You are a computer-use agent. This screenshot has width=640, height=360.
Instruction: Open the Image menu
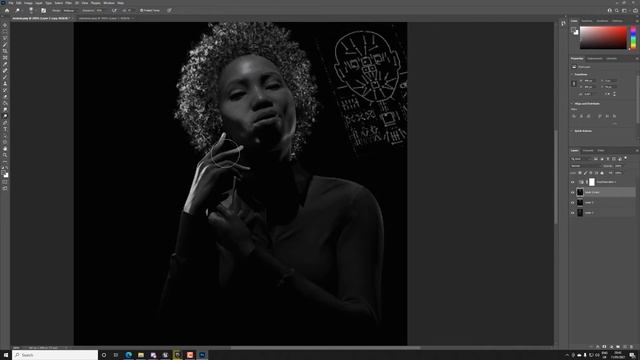click(28, 3)
